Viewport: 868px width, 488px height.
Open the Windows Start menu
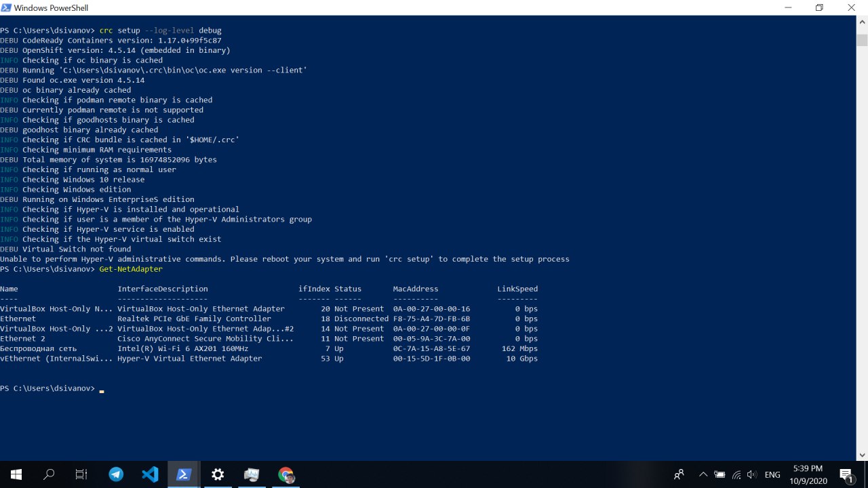point(16,474)
